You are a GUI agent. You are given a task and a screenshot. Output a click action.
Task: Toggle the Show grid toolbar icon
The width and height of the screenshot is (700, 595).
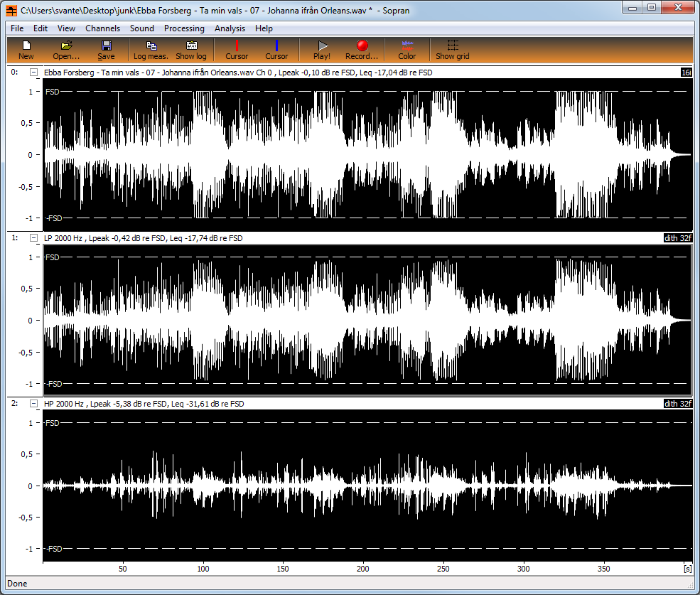tap(452, 50)
